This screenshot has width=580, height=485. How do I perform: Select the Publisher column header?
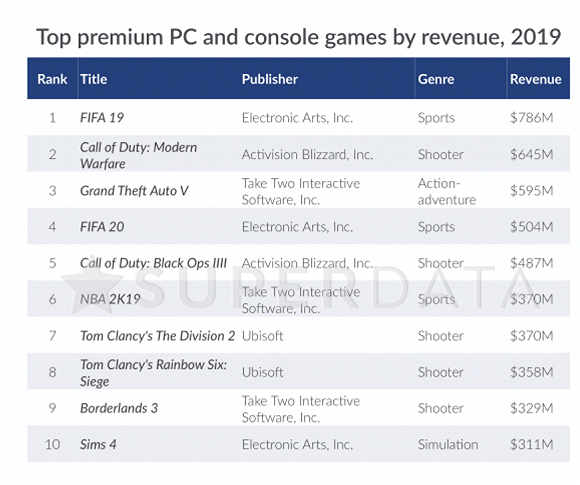coord(270,79)
